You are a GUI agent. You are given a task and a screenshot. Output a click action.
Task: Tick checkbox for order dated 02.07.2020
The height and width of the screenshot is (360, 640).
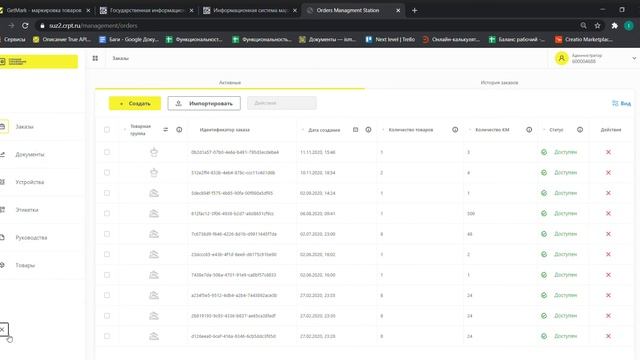[x=107, y=234]
